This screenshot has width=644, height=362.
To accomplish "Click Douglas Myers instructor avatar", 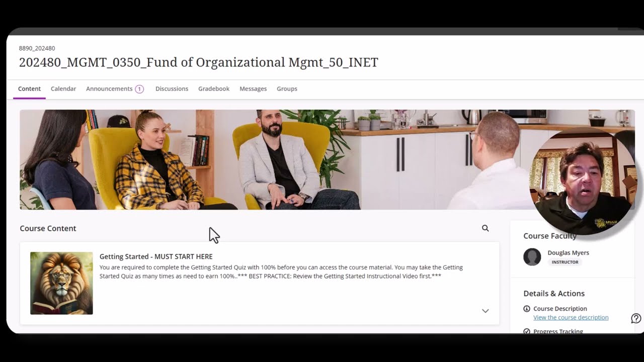I will [x=532, y=257].
